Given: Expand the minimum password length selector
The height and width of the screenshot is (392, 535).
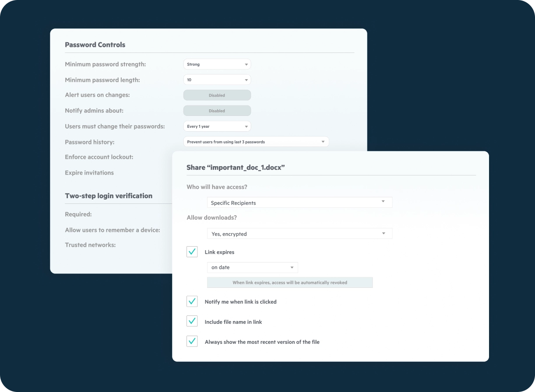Looking at the screenshot, I should pos(217,80).
